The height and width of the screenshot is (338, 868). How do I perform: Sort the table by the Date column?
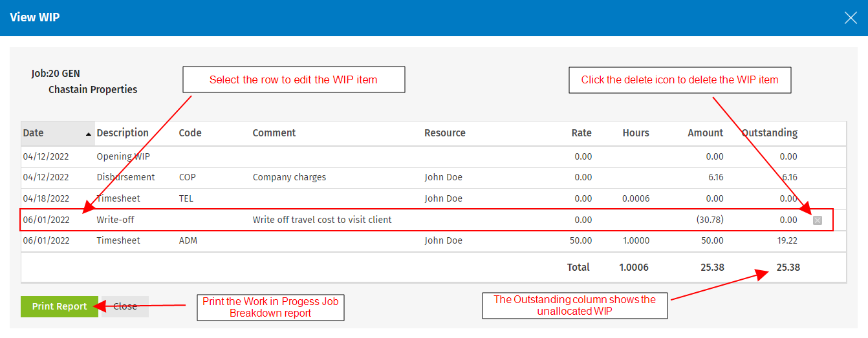[34, 133]
